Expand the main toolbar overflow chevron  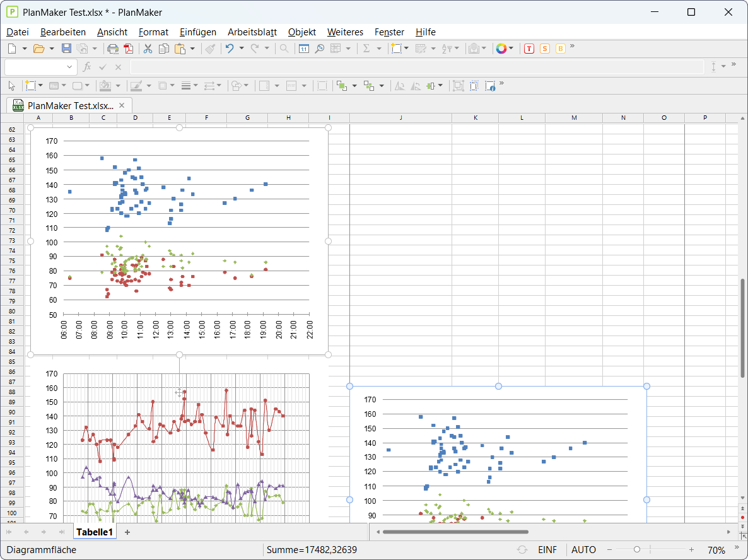[x=573, y=46]
